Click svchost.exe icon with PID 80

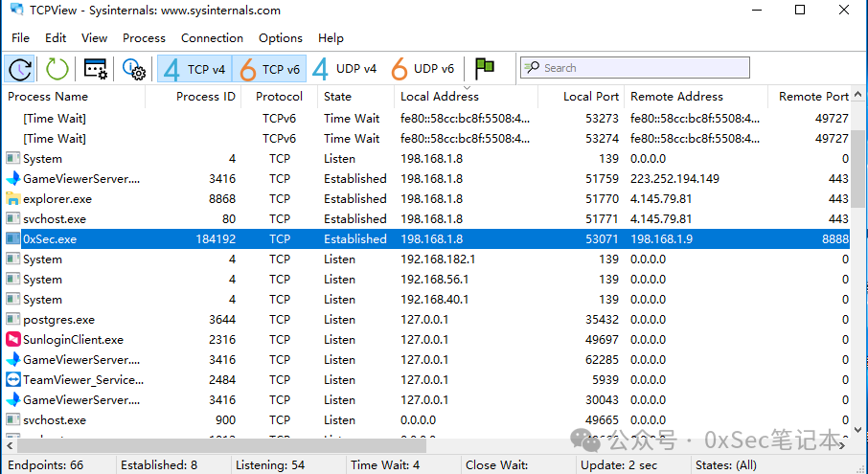[12, 218]
